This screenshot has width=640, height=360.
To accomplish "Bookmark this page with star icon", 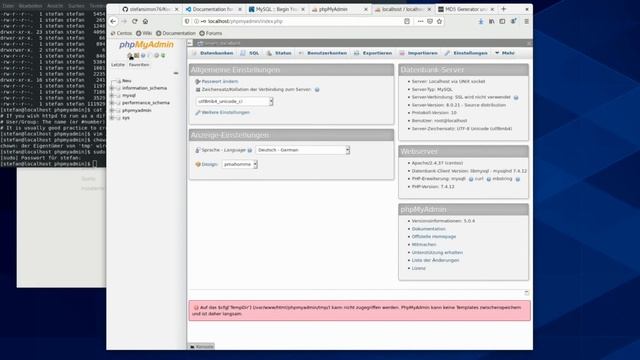I will (x=439, y=21).
